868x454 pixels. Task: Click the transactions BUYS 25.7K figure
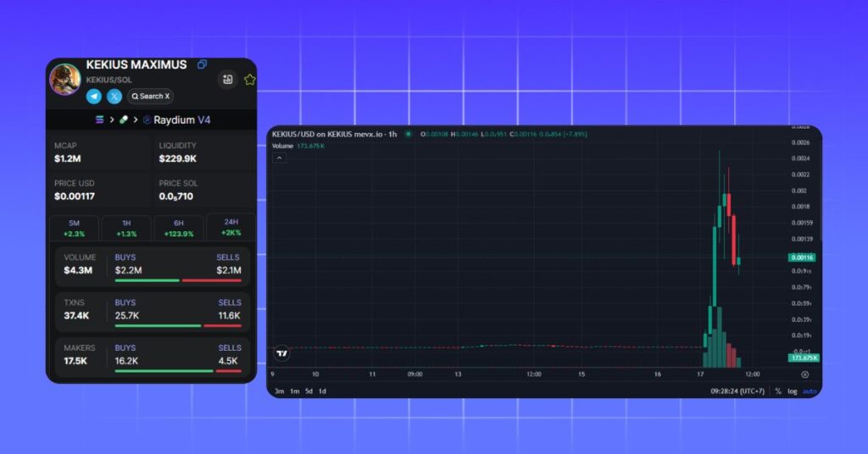coord(127,316)
